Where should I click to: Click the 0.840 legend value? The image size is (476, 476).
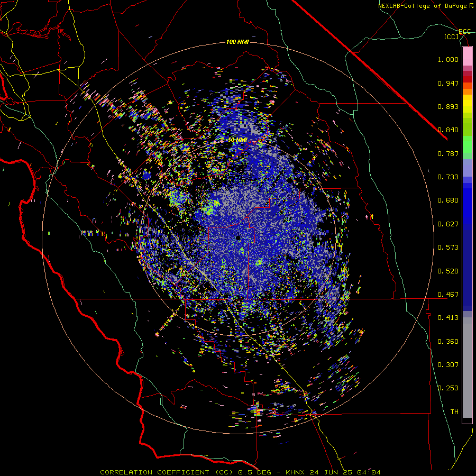click(448, 130)
